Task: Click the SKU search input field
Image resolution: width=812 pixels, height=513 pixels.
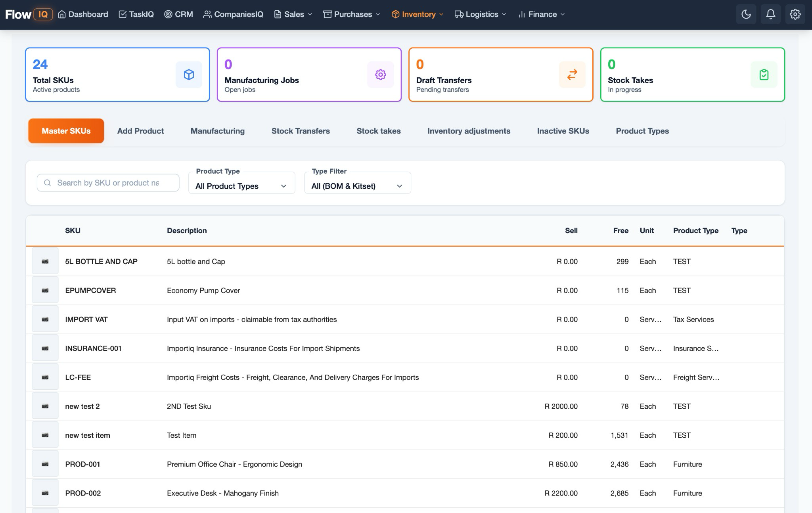Action: [107, 182]
